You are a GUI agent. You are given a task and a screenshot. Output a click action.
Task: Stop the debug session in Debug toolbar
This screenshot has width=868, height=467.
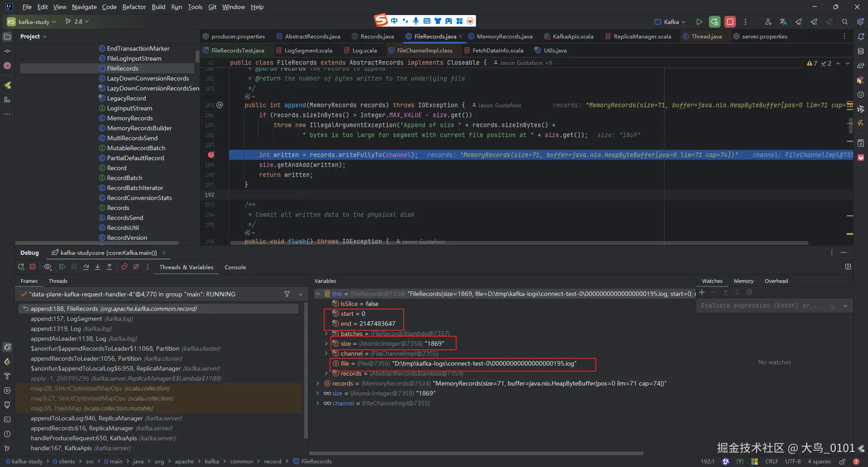(x=33, y=267)
